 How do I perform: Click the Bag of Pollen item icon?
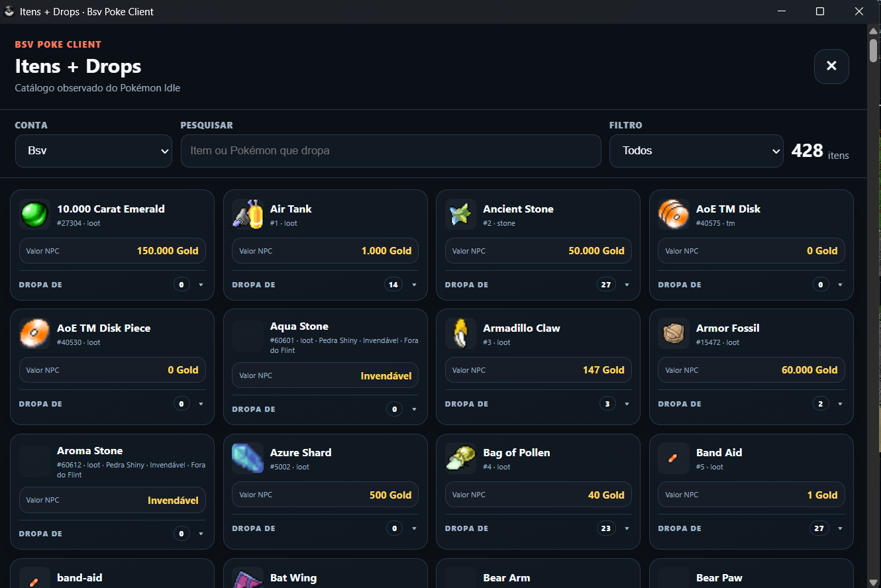460,458
